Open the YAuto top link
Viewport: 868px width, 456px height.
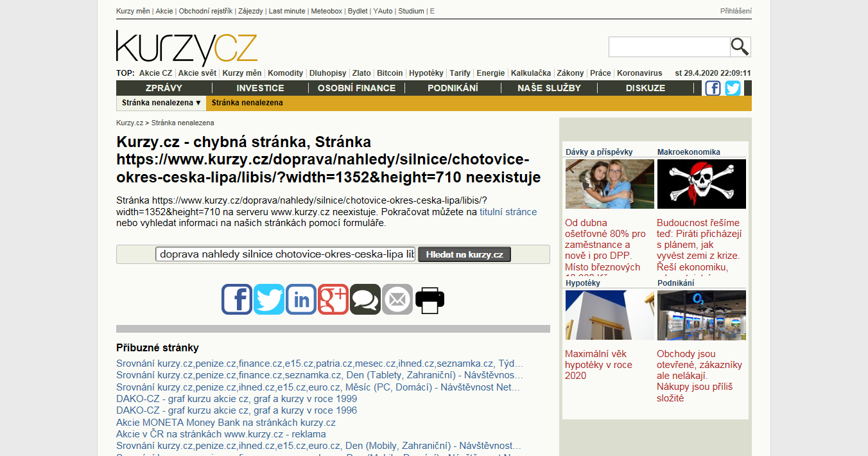[x=383, y=11]
